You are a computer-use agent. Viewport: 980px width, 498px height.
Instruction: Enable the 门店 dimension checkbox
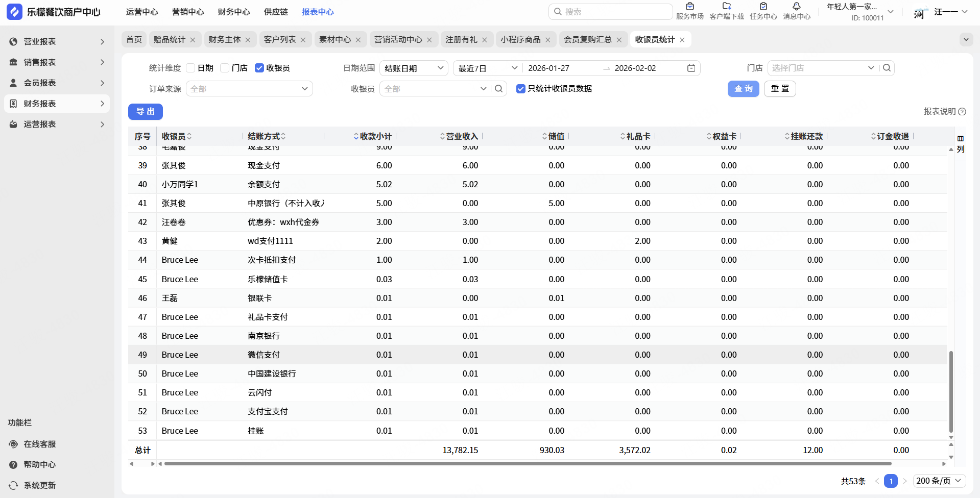(x=225, y=68)
